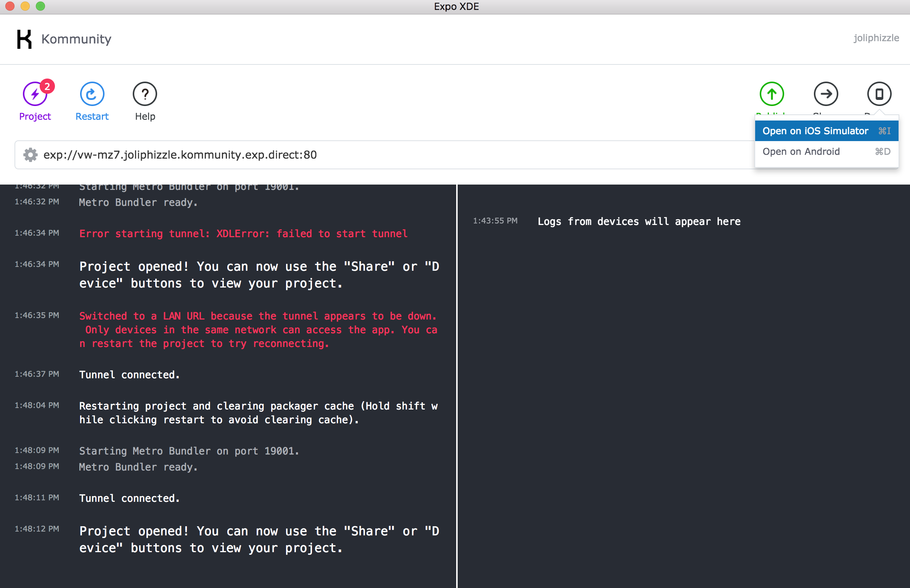The image size is (910, 588).
Task: Click the 1:48:11 PM 'Tunnel connected.' log
Action: pos(129,498)
